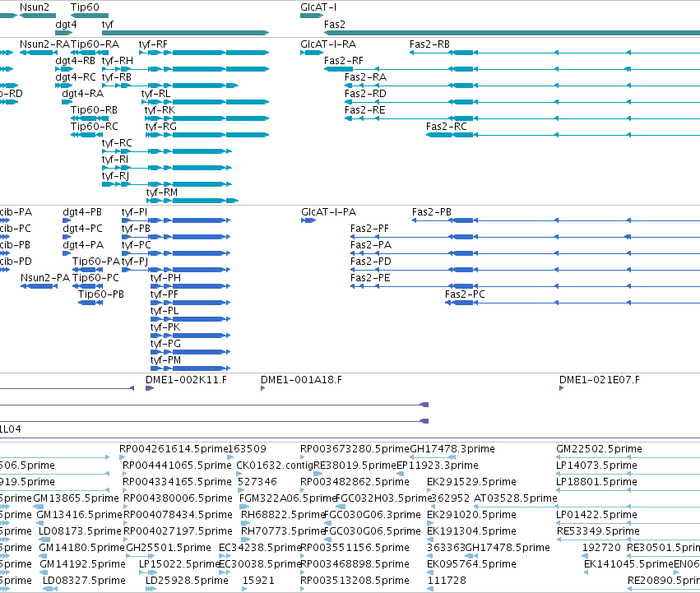Viewport: 700px width, 593px height.
Task: Select protein Fas2-PC
Action: (465, 294)
